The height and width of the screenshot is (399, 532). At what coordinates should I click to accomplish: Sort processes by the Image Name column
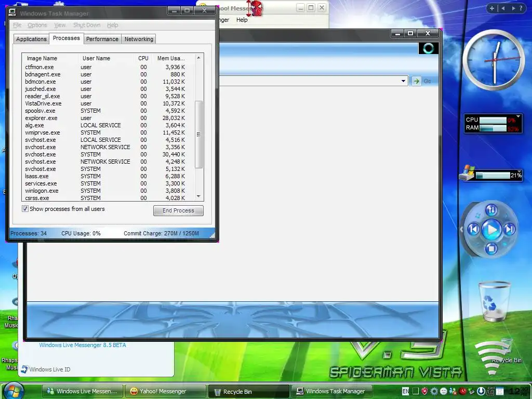(x=50, y=58)
